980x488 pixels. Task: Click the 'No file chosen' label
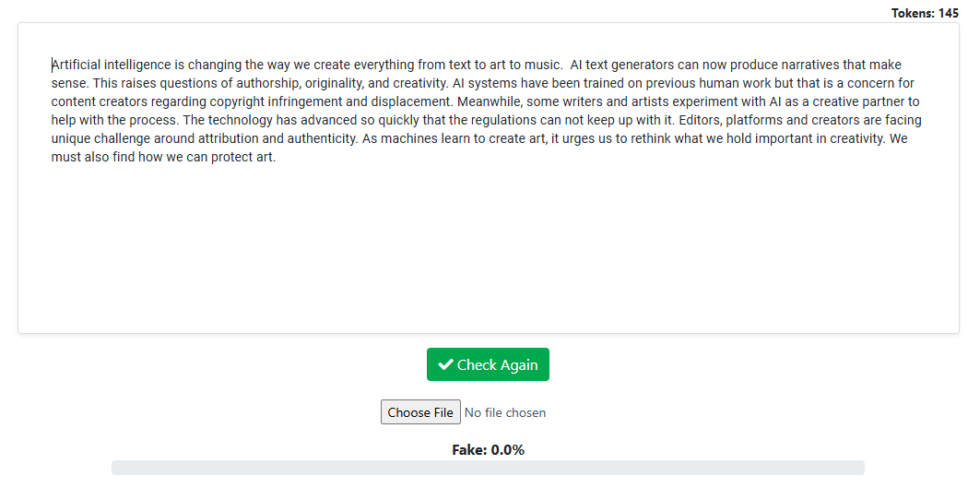505,412
